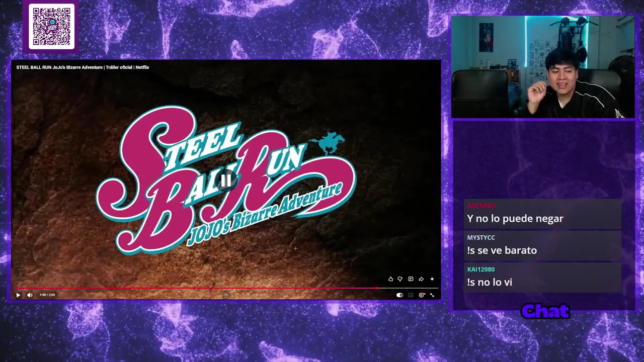The width and height of the screenshot is (644, 362).
Task: Click the play button in the video controls
Action: (x=18, y=295)
